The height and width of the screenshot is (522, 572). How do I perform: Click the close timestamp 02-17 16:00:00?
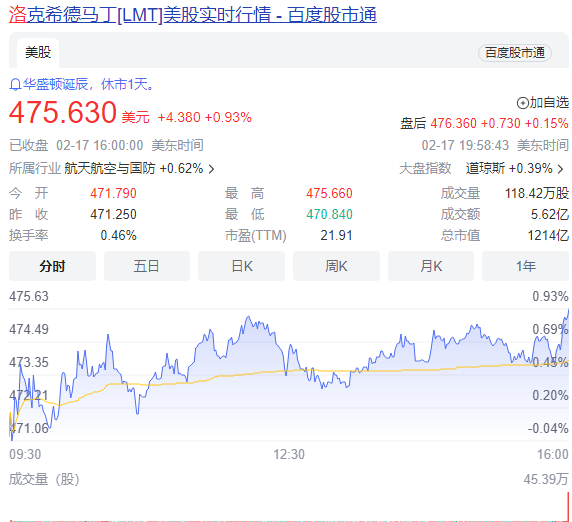100,146
